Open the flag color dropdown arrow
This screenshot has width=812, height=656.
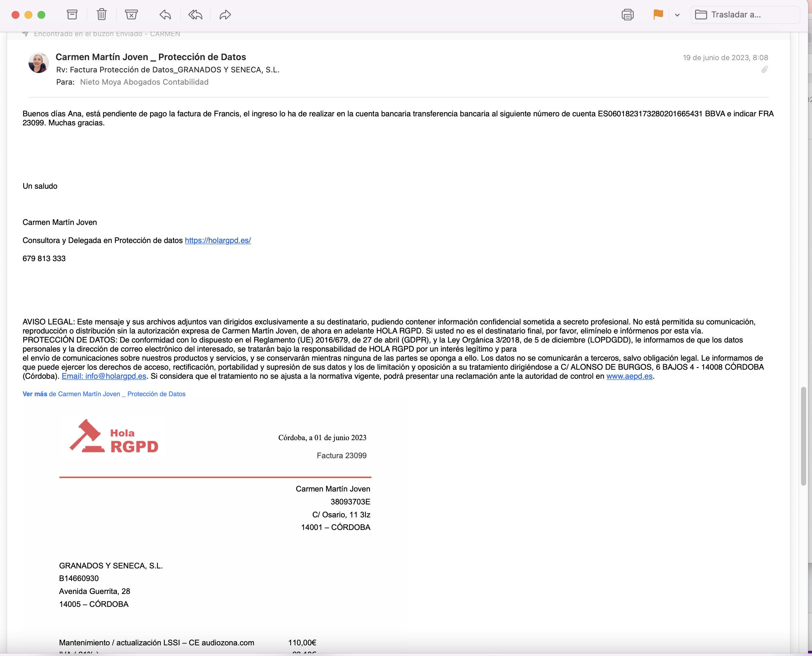[677, 15]
